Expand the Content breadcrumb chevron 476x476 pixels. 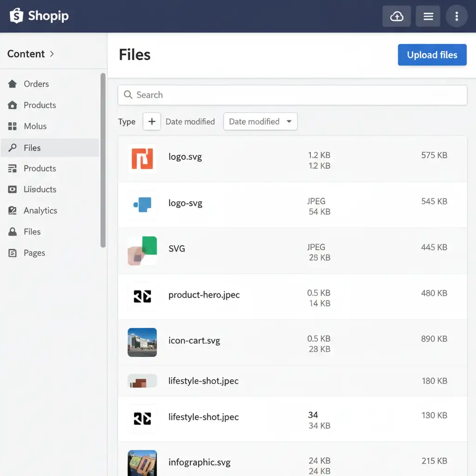pos(52,54)
